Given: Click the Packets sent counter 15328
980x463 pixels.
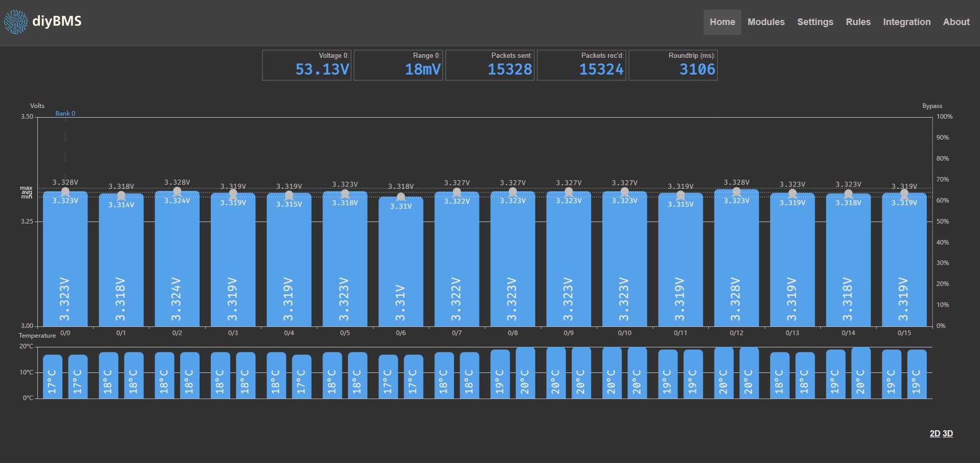Looking at the screenshot, I should [x=510, y=70].
